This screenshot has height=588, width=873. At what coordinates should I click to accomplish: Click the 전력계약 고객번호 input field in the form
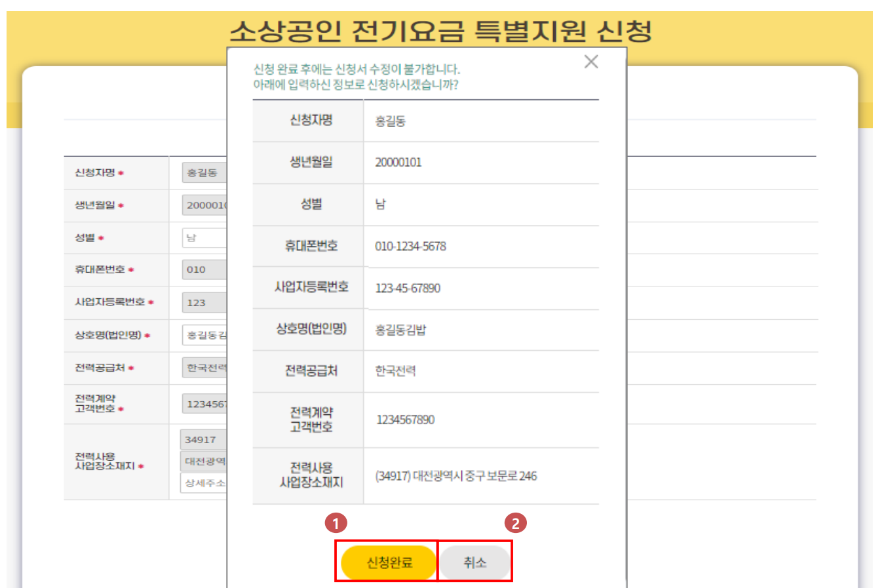point(204,404)
